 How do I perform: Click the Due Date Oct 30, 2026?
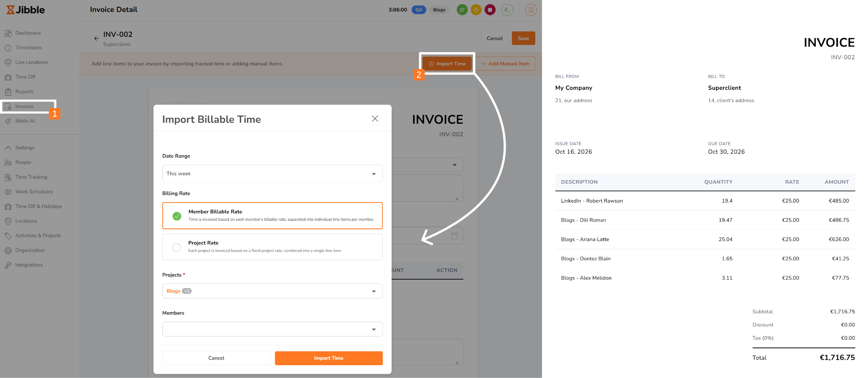click(726, 152)
